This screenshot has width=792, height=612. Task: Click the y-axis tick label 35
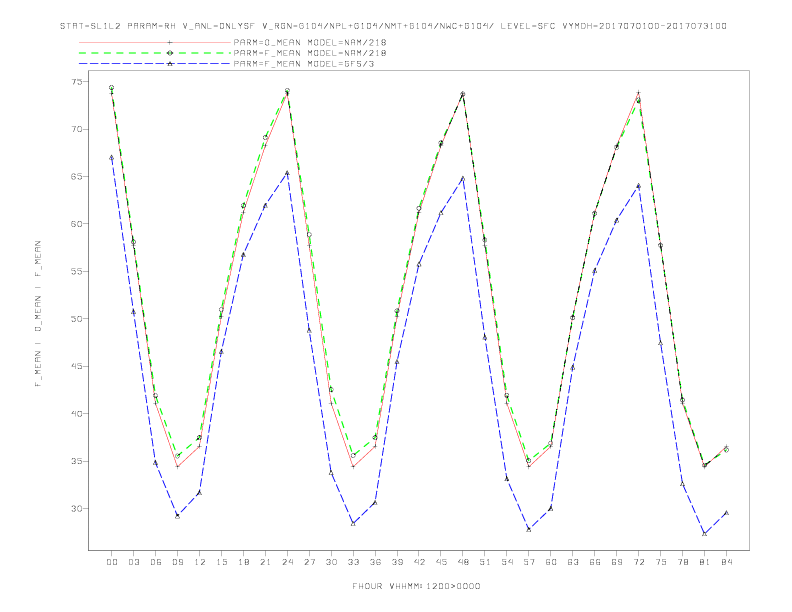[76, 461]
